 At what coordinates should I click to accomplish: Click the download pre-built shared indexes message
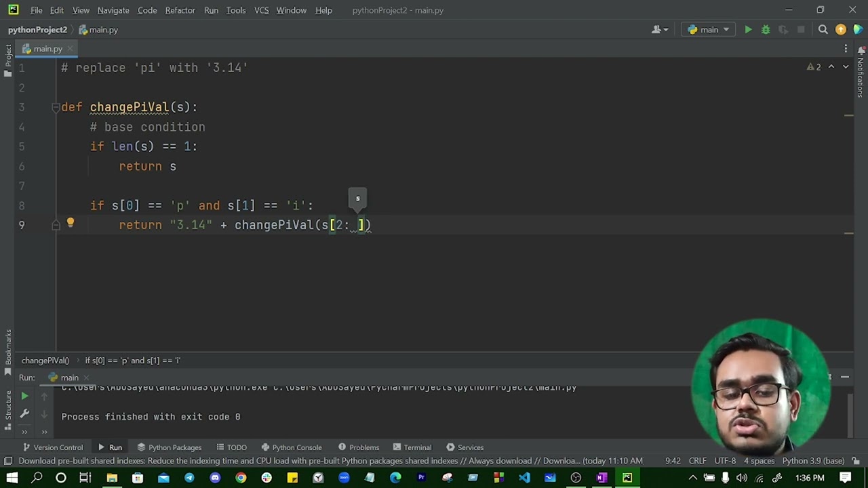coord(330,461)
